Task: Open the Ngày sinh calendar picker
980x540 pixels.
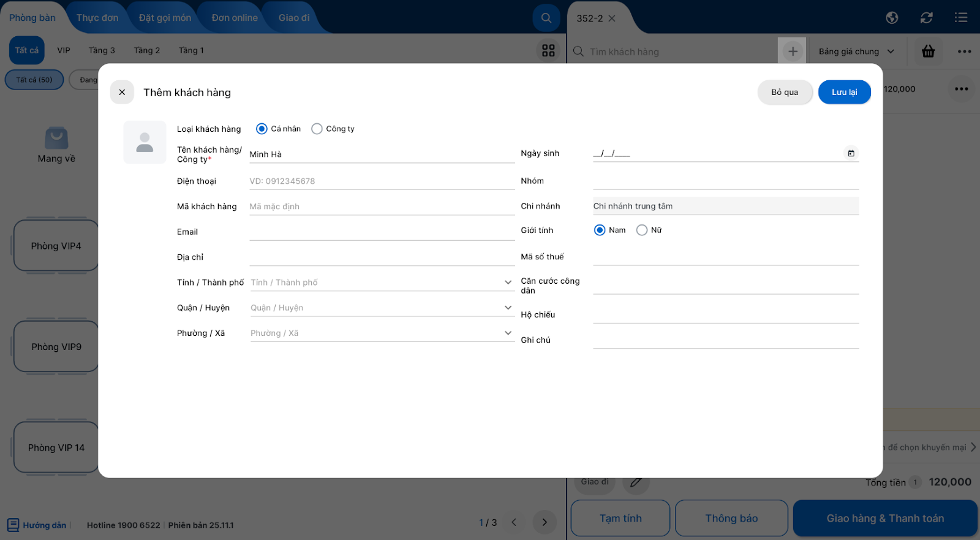Action: coord(851,153)
